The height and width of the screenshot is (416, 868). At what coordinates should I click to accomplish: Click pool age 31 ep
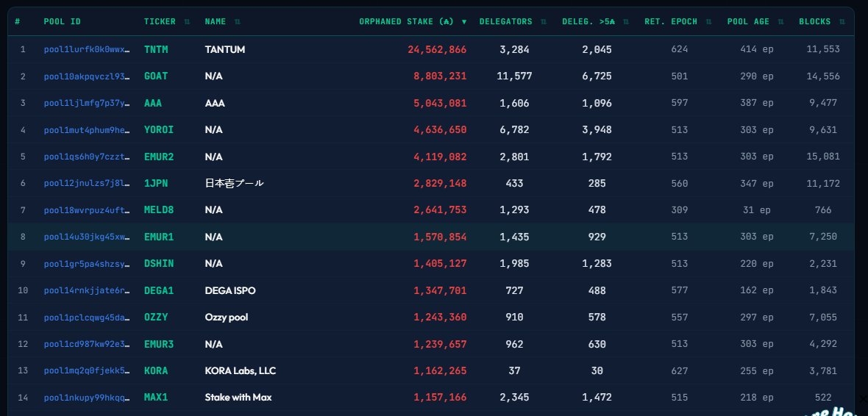coord(757,210)
